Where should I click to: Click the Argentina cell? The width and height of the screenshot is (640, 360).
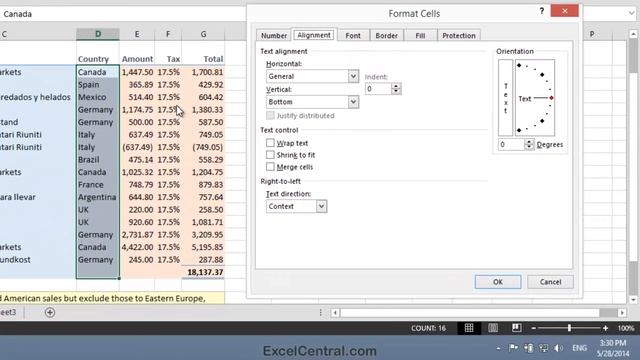pyautogui.click(x=98, y=197)
